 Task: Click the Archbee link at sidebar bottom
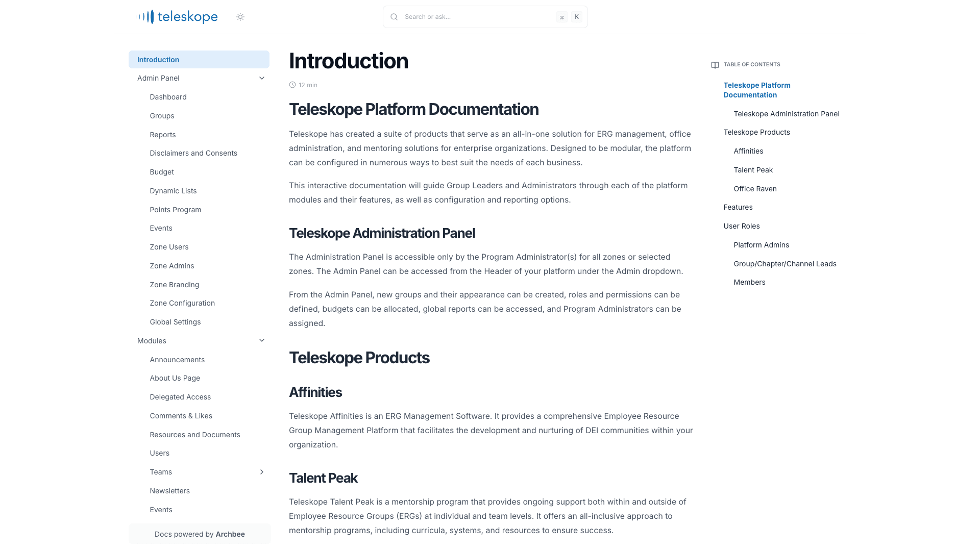(x=230, y=534)
